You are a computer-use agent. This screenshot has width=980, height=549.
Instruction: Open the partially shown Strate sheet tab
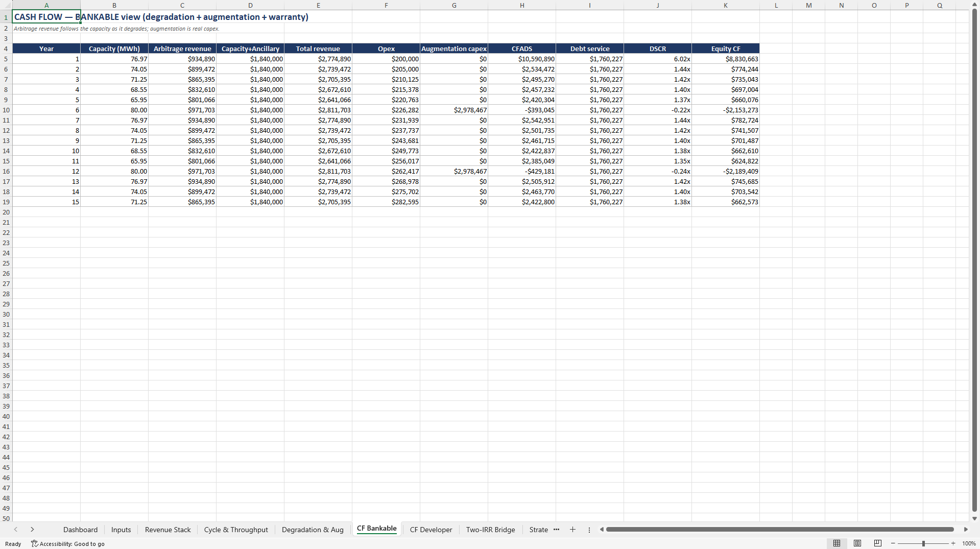[x=538, y=530]
